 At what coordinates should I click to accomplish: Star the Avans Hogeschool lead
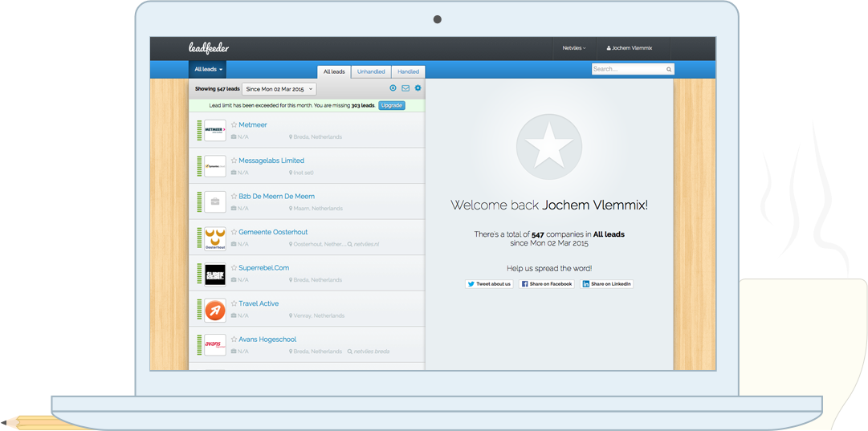click(234, 340)
